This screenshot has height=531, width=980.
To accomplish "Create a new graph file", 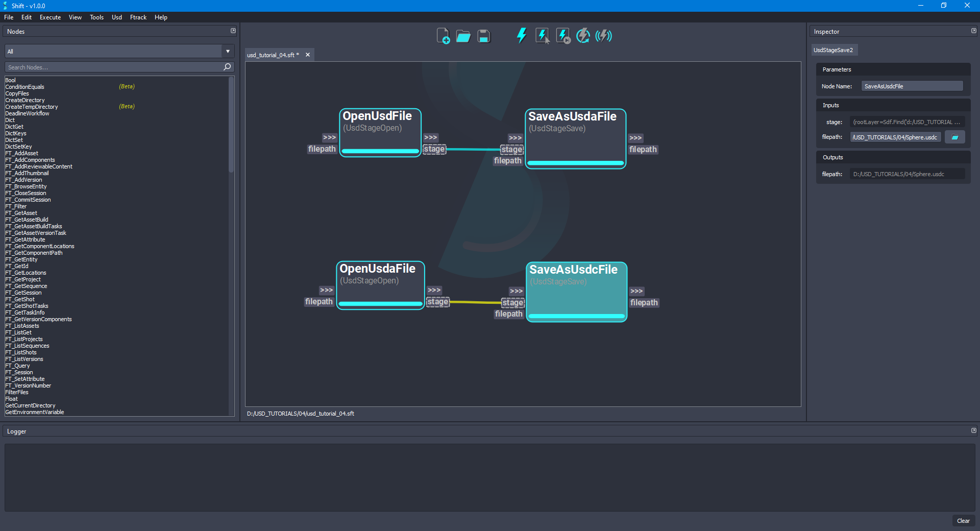I will [443, 36].
